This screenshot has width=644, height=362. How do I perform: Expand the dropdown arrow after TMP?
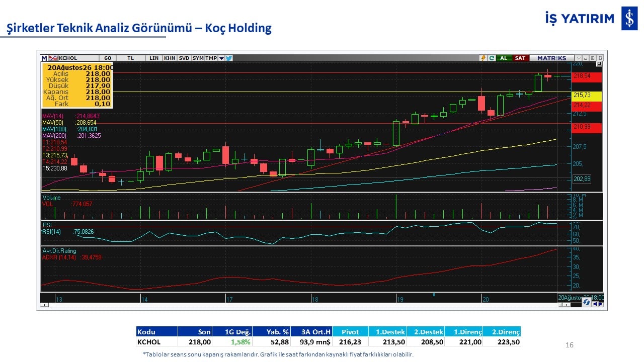[221, 58]
